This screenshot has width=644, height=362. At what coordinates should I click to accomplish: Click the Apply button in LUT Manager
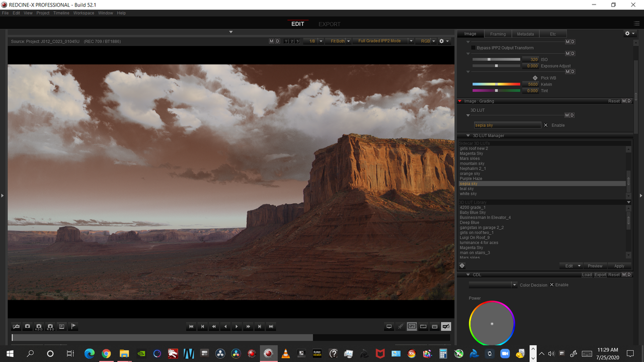(619, 266)
